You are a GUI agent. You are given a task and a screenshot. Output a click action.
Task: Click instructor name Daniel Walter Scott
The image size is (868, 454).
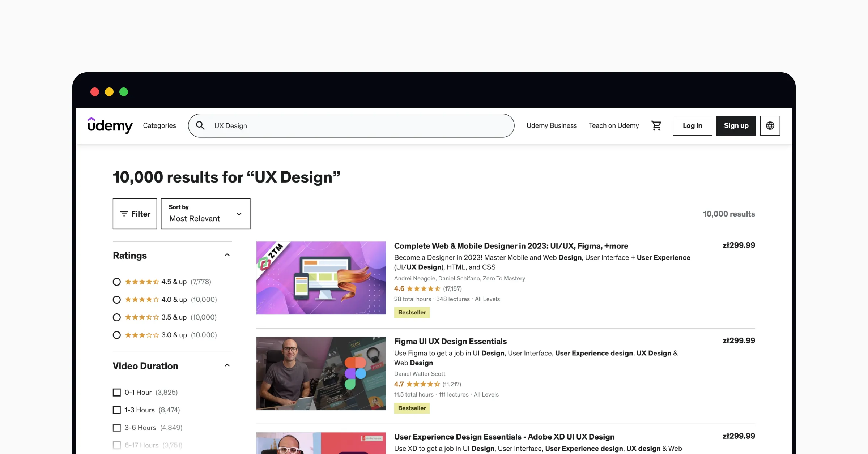(x=420, y=374)
